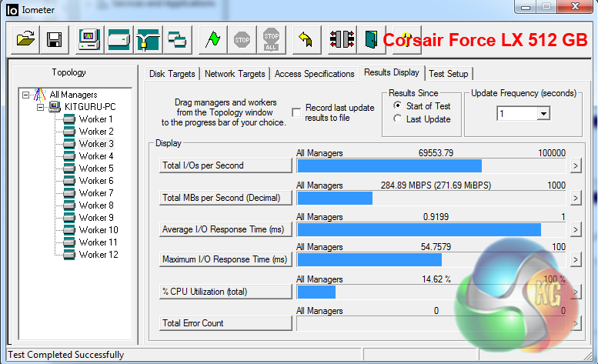Expand Maximum I/O Response Time arrow
This screenshot has width=598, height=364.
tap(576, 259)
